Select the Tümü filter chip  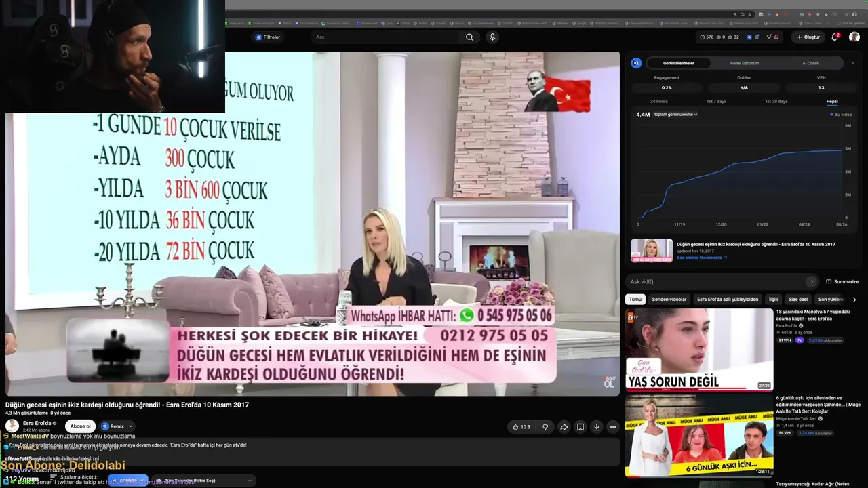635,299
